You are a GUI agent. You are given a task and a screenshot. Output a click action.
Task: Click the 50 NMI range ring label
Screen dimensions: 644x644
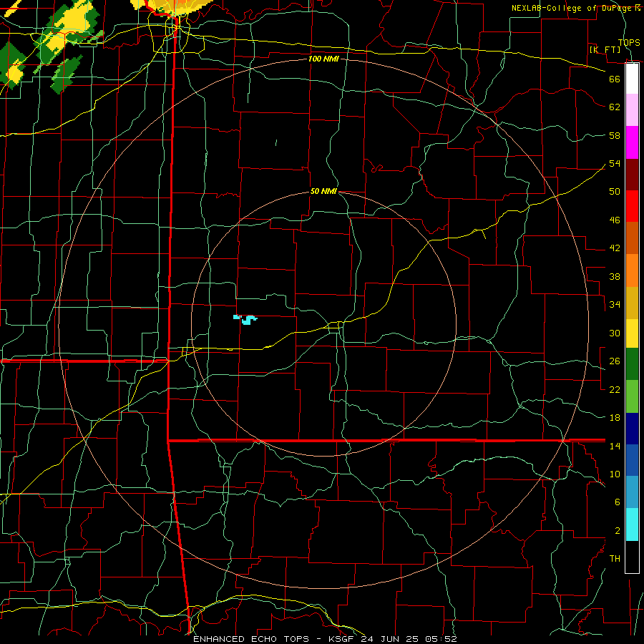click(x=323, y=191)
